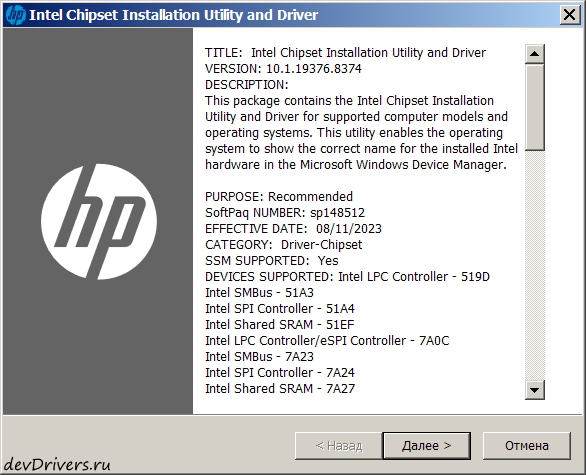
Task: Click the SoftPaq NUMBER sp148512 line
Action: click(285, 213)
